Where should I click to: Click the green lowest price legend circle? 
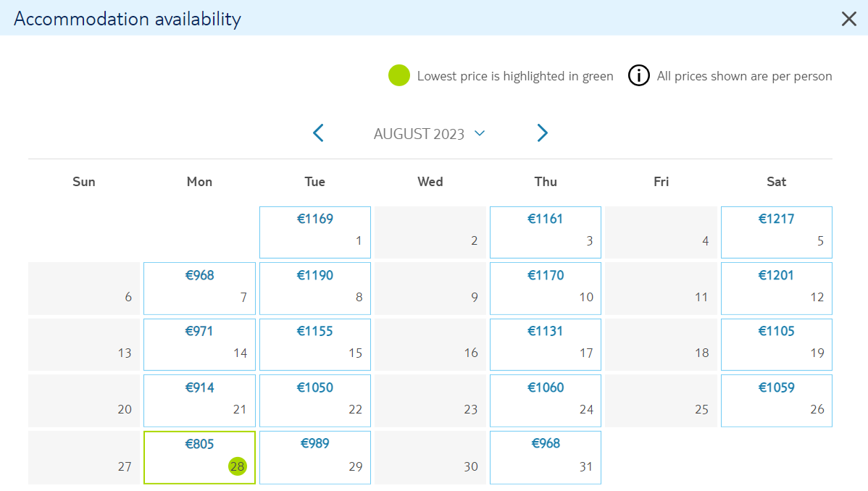(x=398, y=75)
